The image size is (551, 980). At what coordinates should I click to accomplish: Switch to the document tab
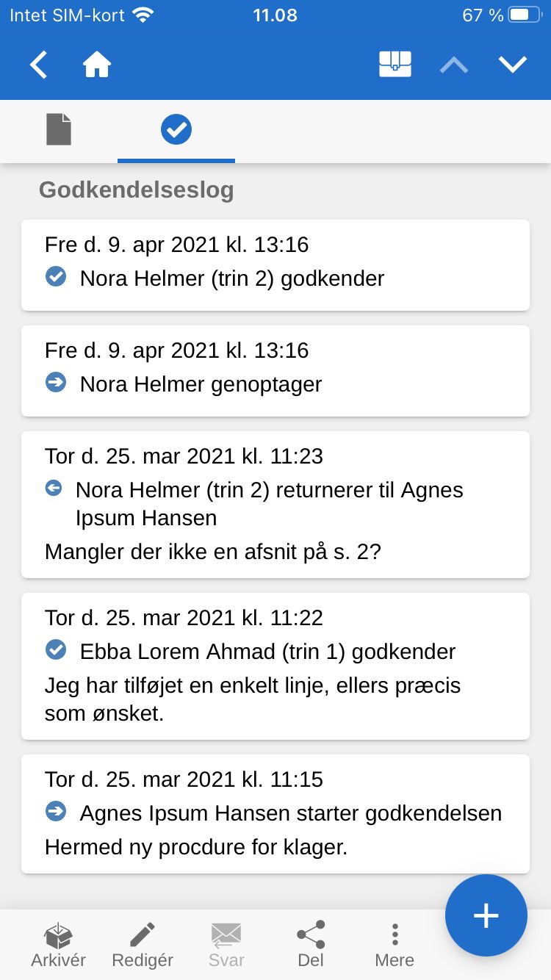[59, 130]
